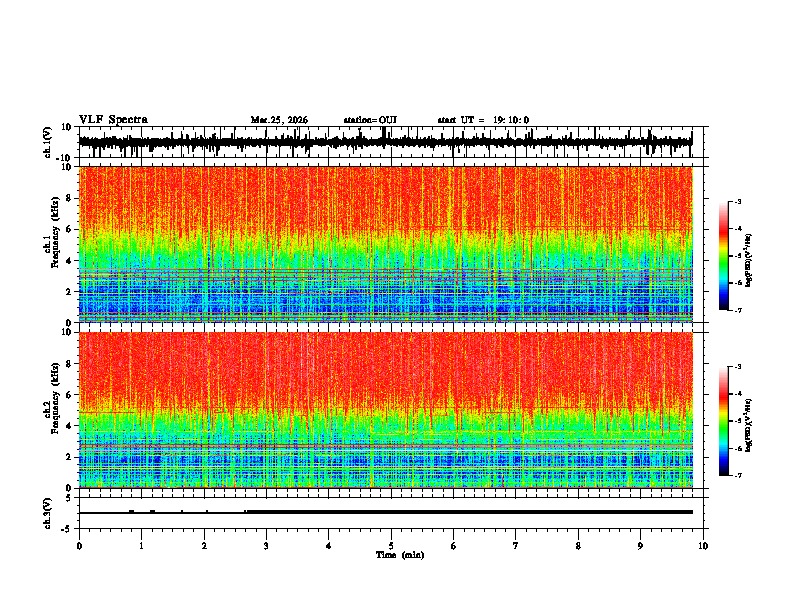Screen dimensions: 792x612
Task: Click the "VLF Spectra" title text
Action: pyautogui.click(x=113, y=120)
